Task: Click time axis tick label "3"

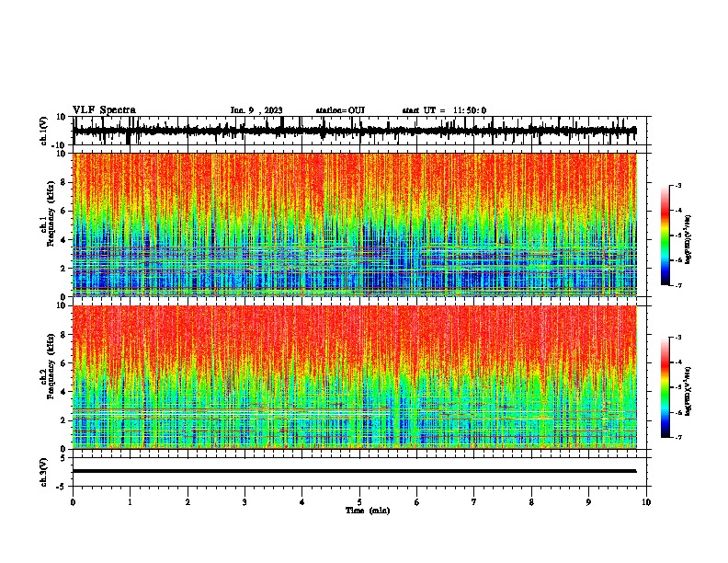Action: [245, 502]
